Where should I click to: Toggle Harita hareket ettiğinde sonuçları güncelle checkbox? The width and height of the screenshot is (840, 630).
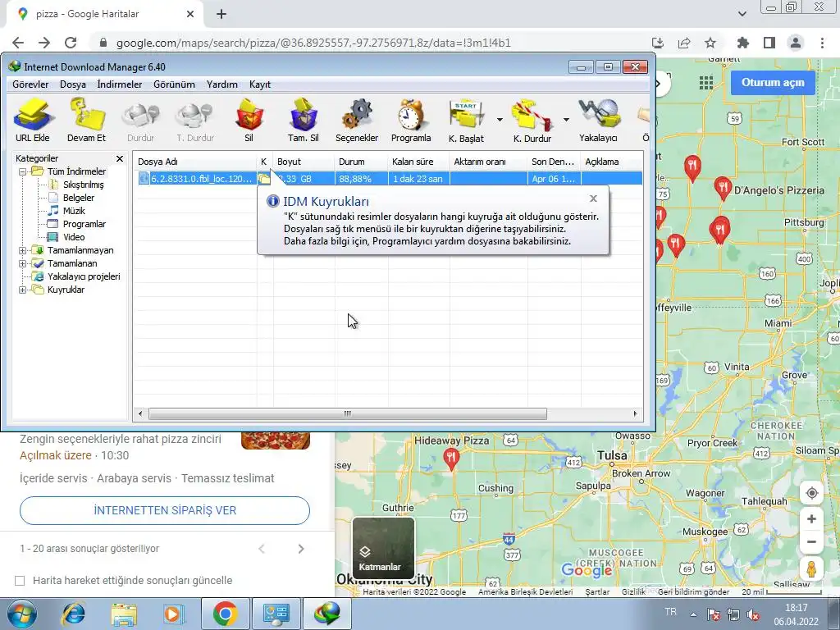20,581
